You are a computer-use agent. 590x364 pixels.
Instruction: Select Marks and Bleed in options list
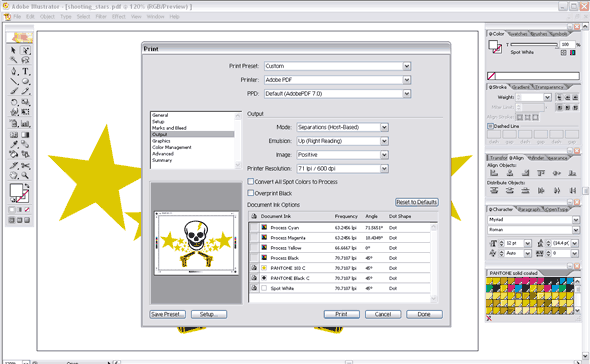169,128
